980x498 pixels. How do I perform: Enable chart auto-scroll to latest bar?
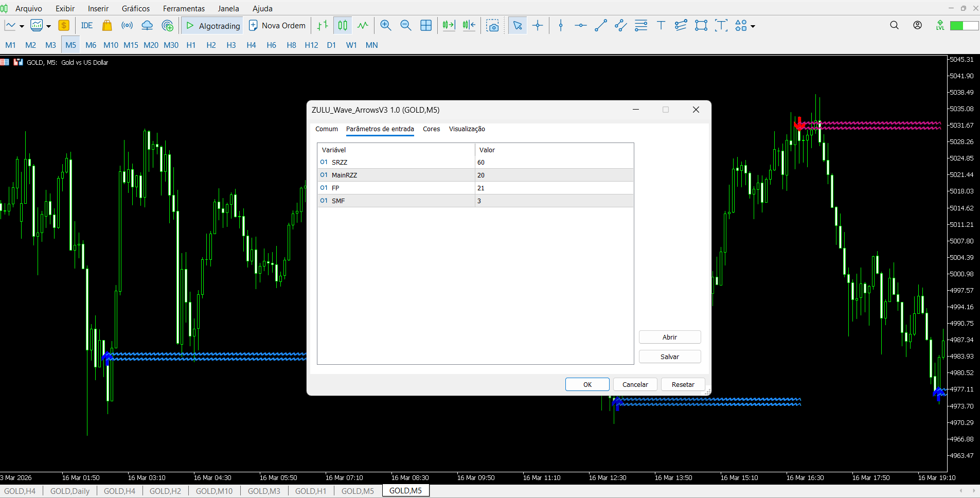(x=448, y=25)
